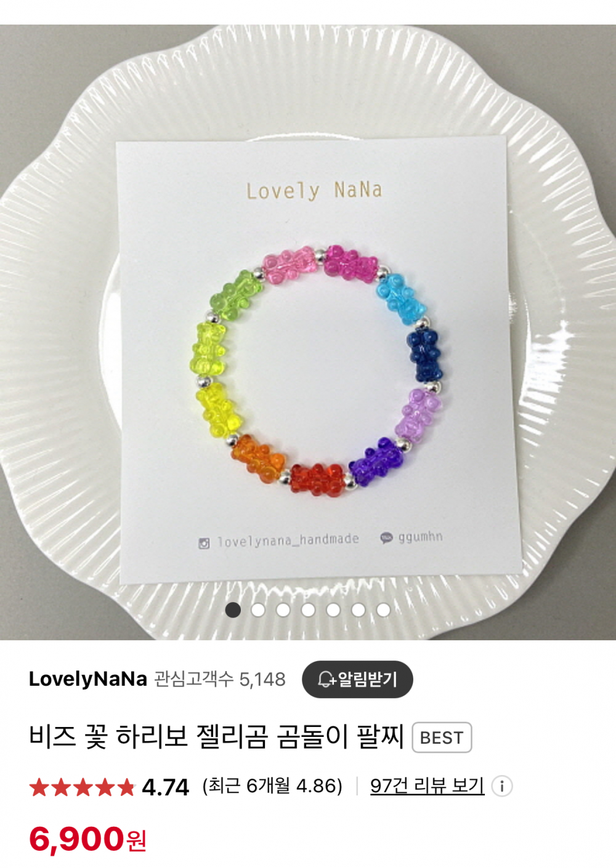Tap the 알림받기 notification button

357,679
